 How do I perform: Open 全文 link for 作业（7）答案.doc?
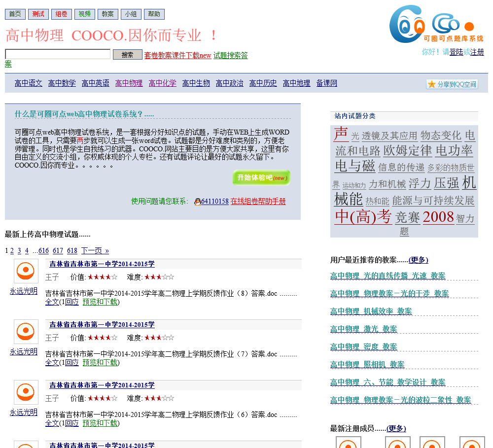coord(52,363)
